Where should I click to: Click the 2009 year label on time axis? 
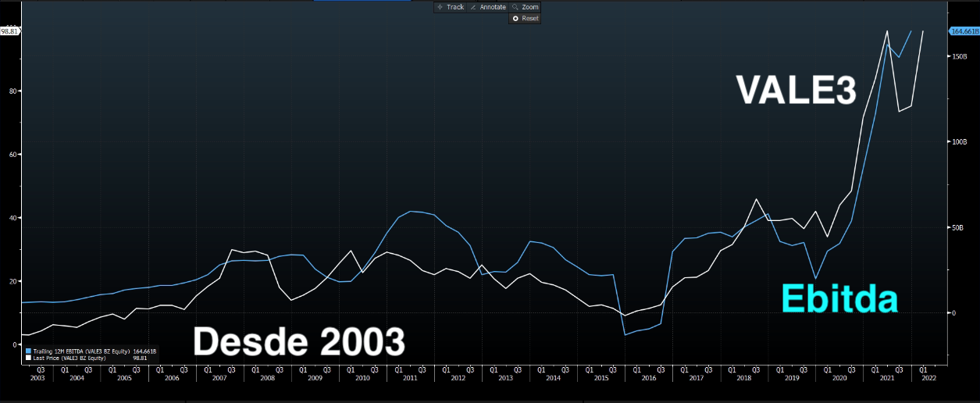point(315,378)
